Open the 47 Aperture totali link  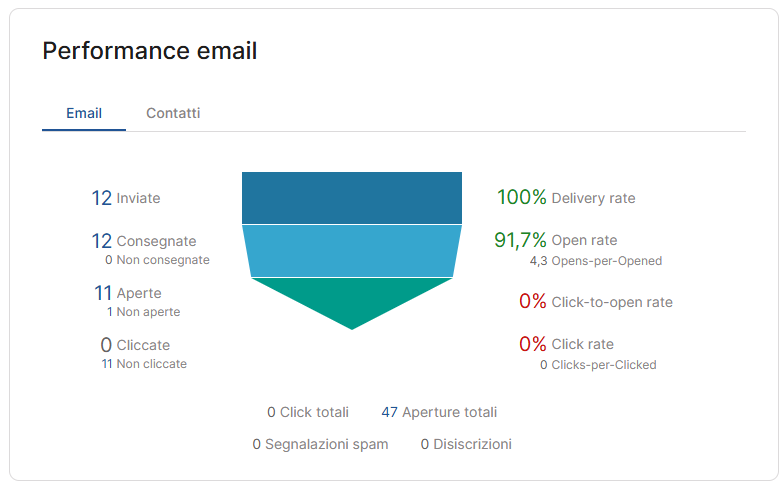pos(439,412)
